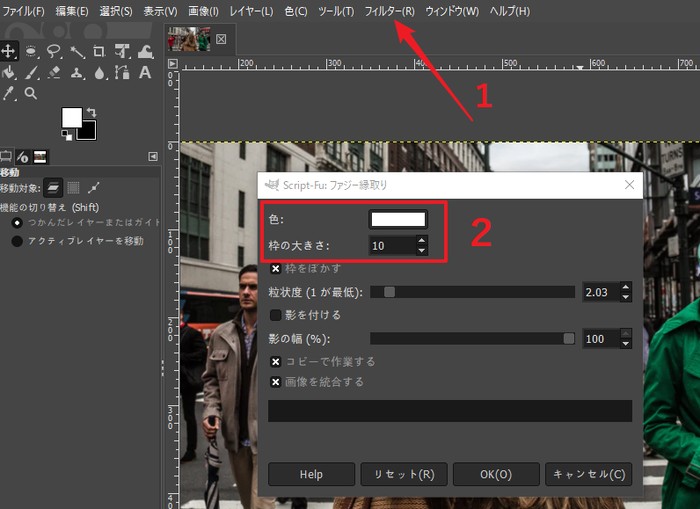Select the Text tool
This screenshot has width=700, height=509.
click(x=145, y=72)
